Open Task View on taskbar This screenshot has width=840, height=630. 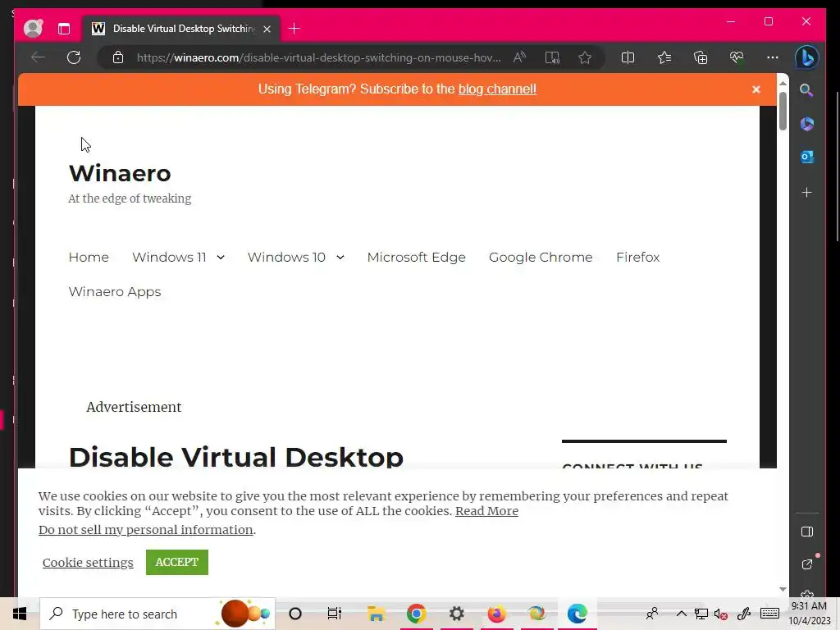[335, 614]
